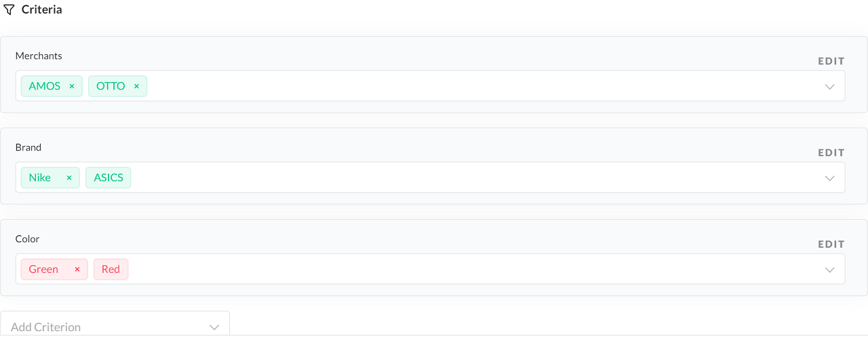
Task: Click Edit for Brand criterion
Action: click(831, 153)
